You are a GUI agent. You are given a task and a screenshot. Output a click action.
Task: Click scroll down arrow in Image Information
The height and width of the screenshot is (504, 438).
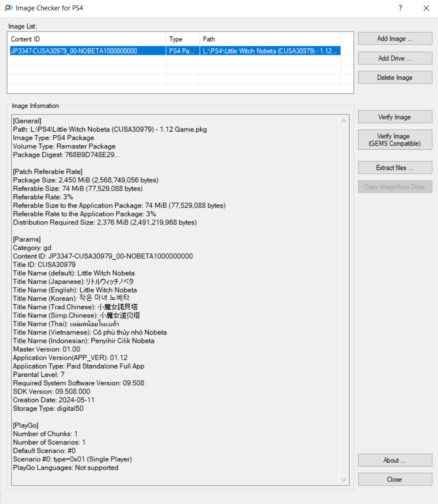[343, 480]
